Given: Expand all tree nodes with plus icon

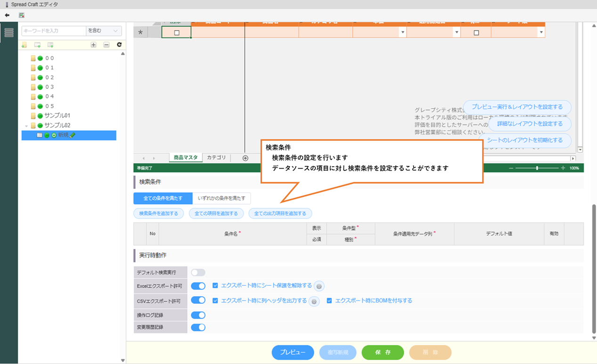Looking at the screenshot, I should 93,45.
